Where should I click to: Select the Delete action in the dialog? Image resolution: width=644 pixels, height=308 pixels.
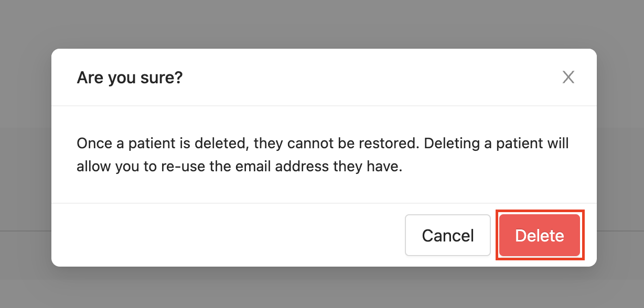[x=540, y=235]
